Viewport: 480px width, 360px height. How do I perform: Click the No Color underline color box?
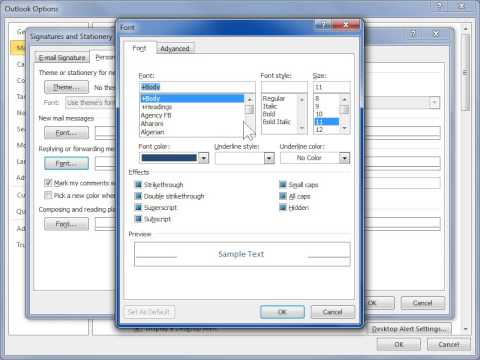(310, 158)
